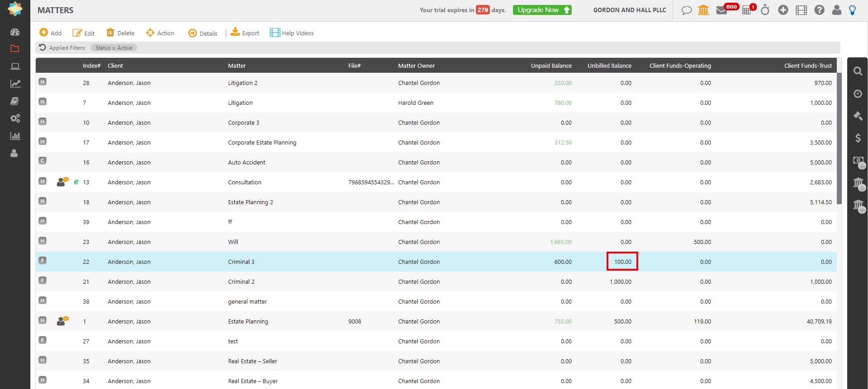Open Details from the toolbar
Screen dimensions: 868x389
pyautogui.click(x=203, y=33)
